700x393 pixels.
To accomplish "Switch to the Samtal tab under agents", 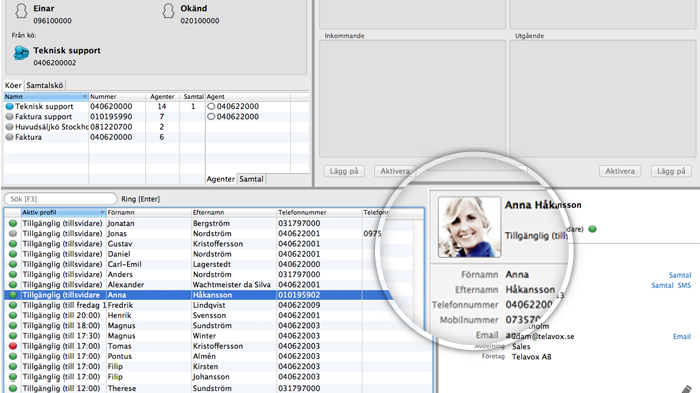I will pyautogui.click(x=251, y=179).
